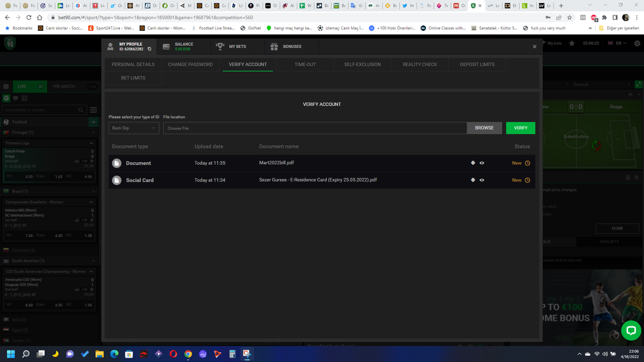Switch to the Change Password tab
Viewport: 644px width, 362px height.
[x=190, y=64]
